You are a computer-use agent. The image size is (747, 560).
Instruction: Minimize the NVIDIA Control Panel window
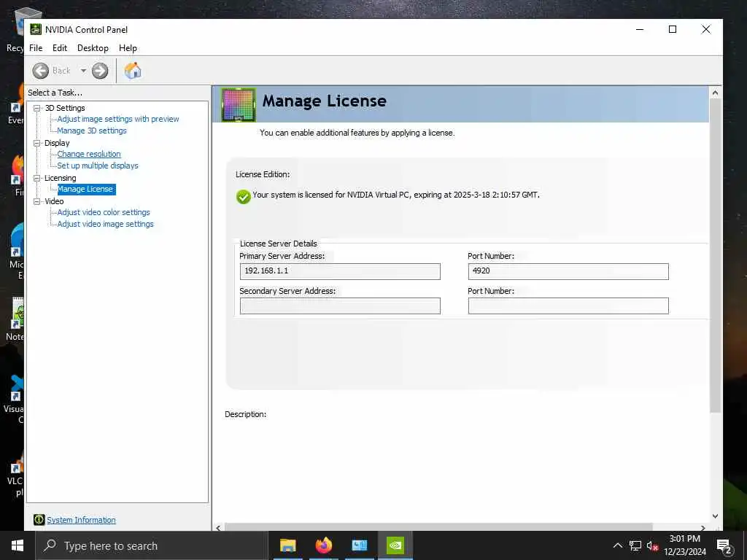click(x=640, y=29)
